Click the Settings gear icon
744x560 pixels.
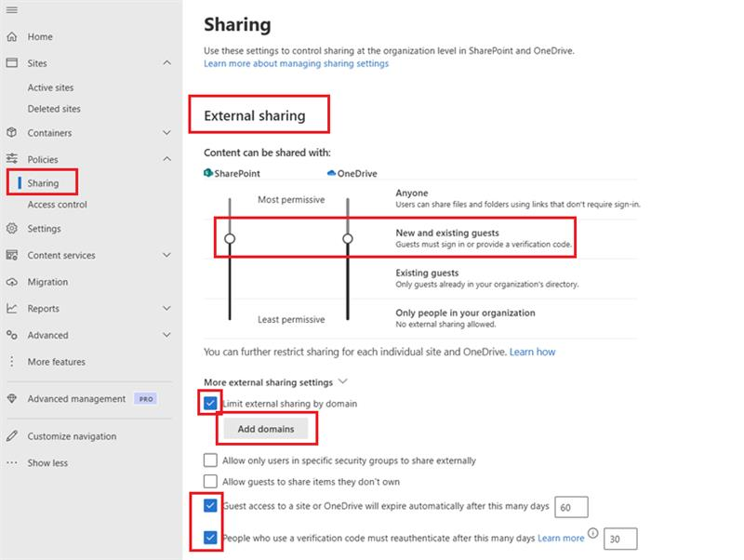click(x=12, y=228)
